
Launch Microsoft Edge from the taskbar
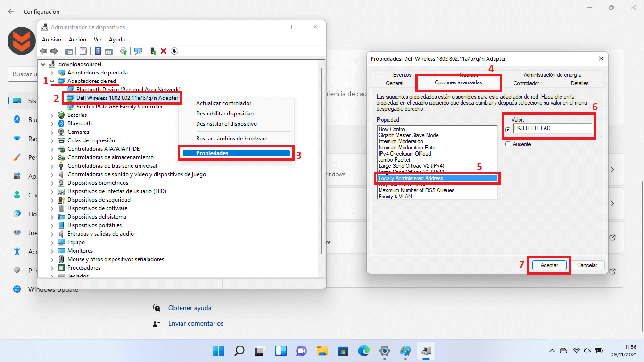point(364,351)
